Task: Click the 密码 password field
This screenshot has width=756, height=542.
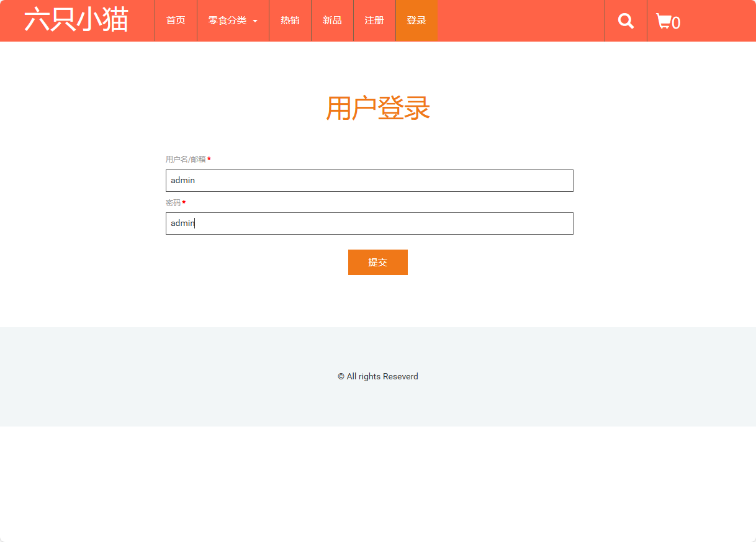Action: [x=369, y=223]
